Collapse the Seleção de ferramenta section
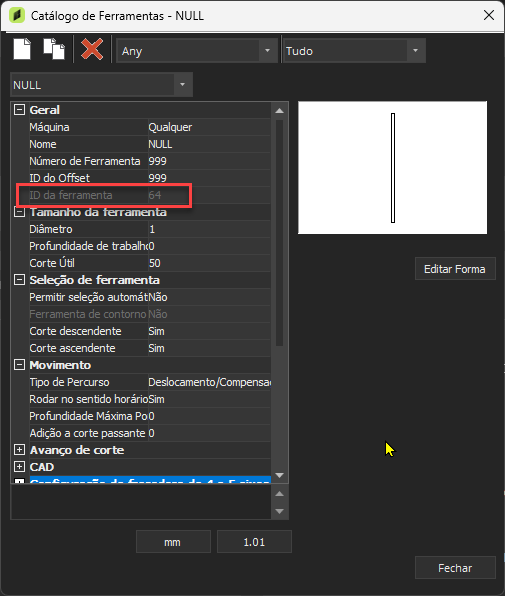The height and width of the screenshot is (596, 505). point(19,280)
